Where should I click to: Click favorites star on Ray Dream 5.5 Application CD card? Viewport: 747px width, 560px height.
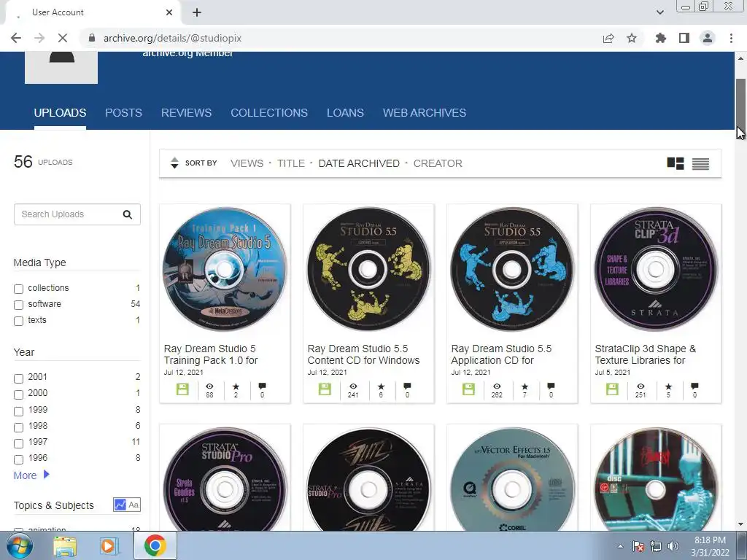coord(525,386)
